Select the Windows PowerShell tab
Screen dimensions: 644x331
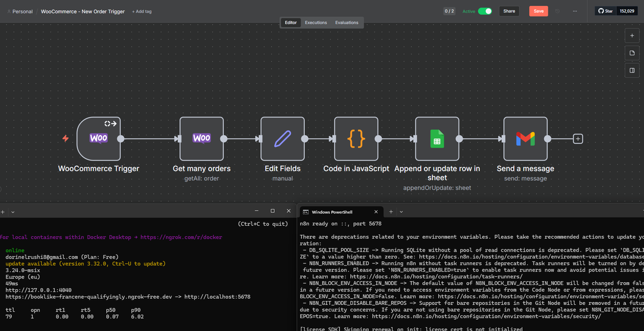[341, 212]
